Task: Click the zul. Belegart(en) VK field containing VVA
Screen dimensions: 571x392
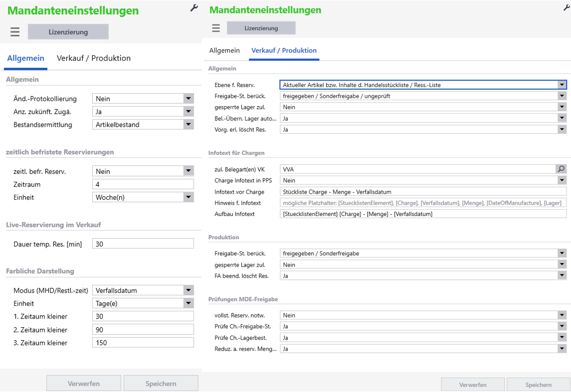Action: coord(418,169)
